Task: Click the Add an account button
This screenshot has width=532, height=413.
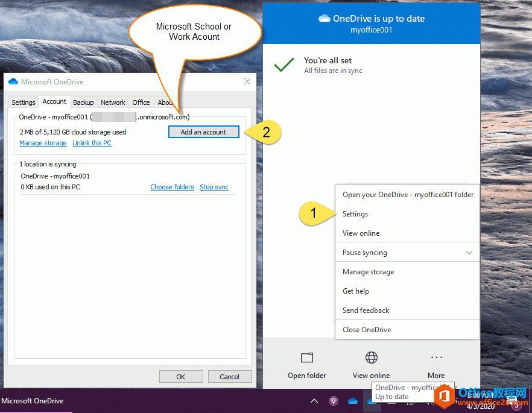Action: tap(203, 131)
